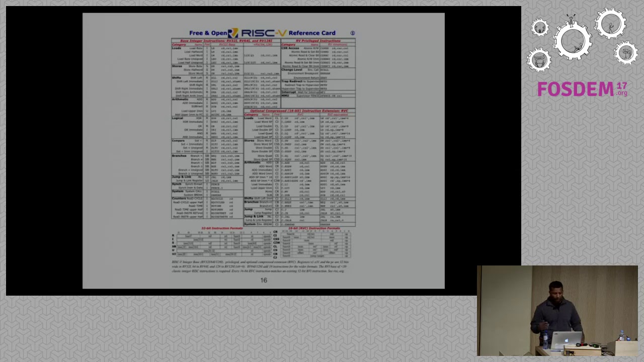Viewport: 644px width, 362px height.
Task: Click the RISC-V logo in slide title
Action: (257, 33)
